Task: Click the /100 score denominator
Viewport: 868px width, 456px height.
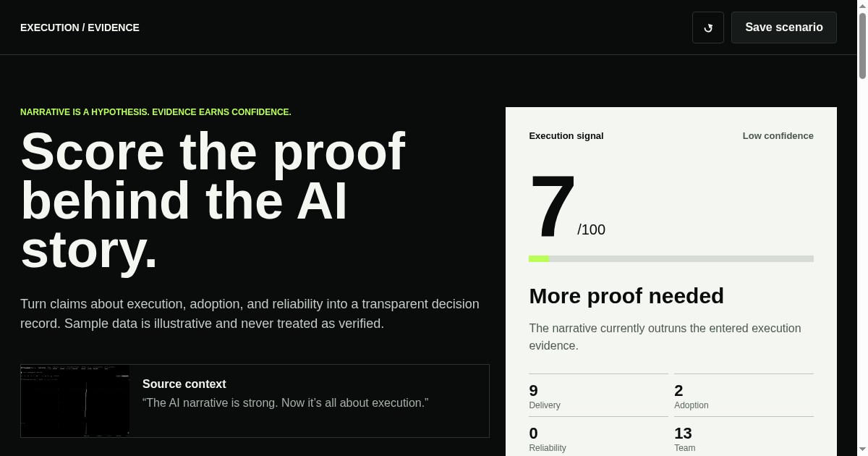Action: pyautogui.click(x=591, y=230)
